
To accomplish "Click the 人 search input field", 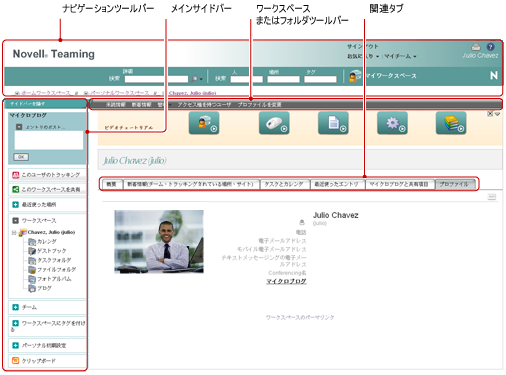I will [x=247, y=79].
